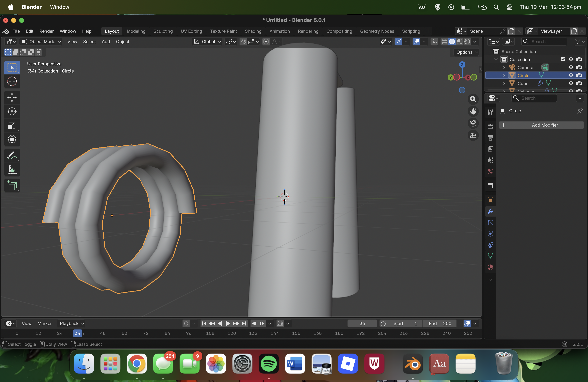Toggle camera view in viewport
The height and width of the screenshot is (382, 588).
[x=473, y=123]
